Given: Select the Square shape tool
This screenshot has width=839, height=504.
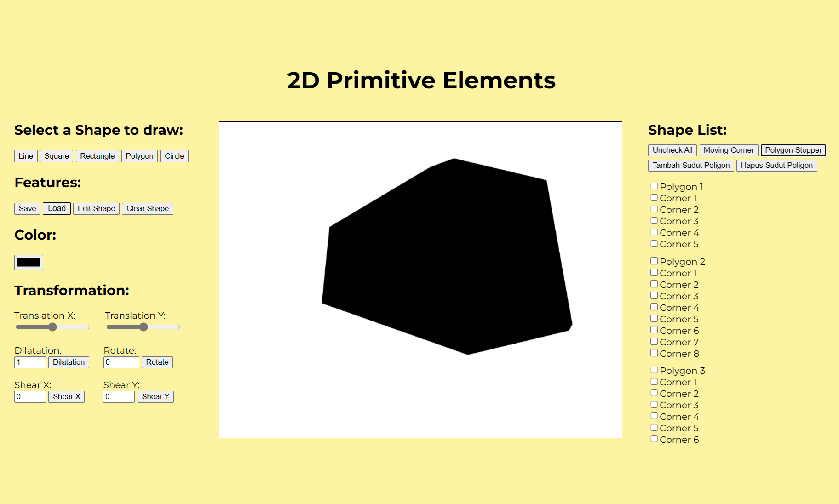Looking at the screenshot, I should 56,156.
